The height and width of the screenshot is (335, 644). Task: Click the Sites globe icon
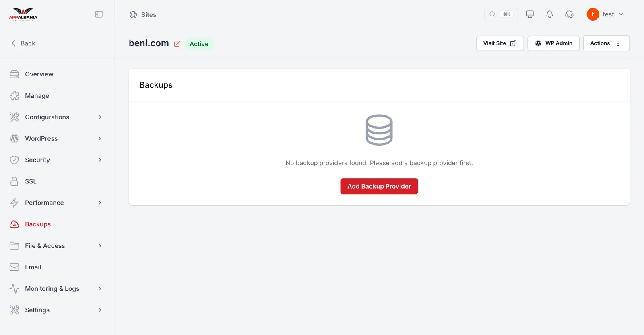(133, 15)
